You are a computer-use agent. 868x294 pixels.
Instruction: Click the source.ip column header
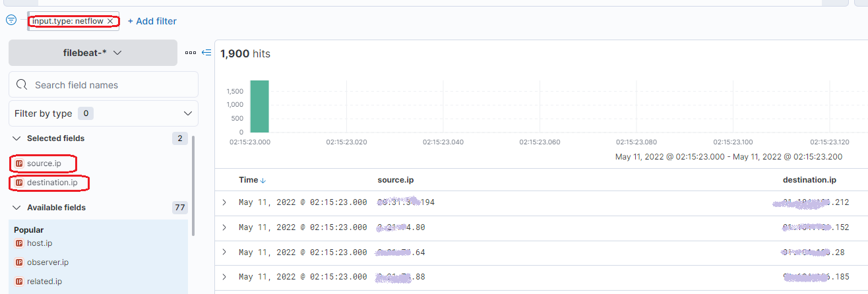coord(396,180)
